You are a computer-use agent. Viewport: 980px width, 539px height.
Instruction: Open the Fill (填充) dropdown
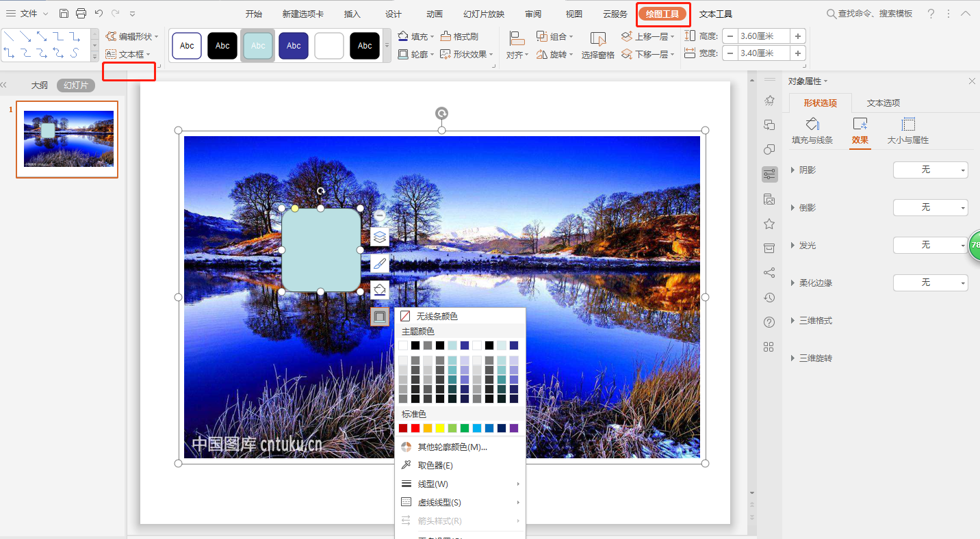[415, 36]
